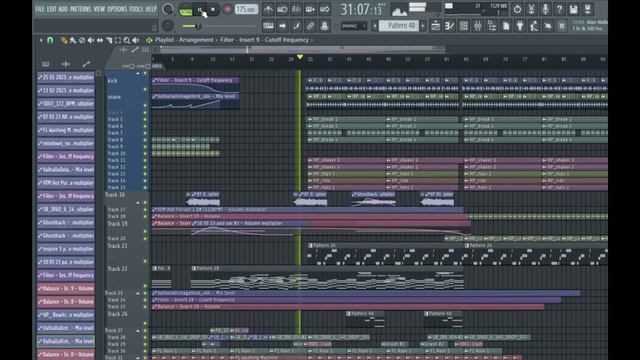Open the Mixer icon
This screenshot has width=640, height=360.
click(478, 26)
